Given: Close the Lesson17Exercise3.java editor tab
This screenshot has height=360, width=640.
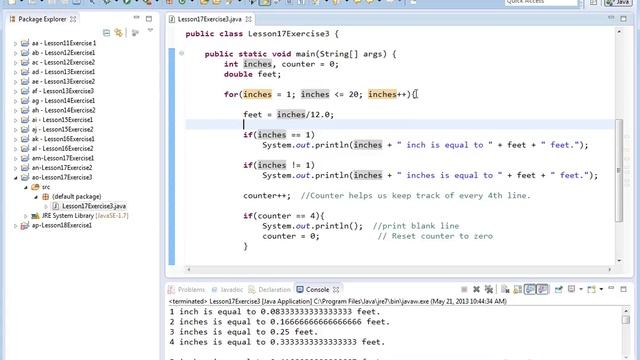Looking at the screenshot, I should pyautogui.click(x=249, y=19).
